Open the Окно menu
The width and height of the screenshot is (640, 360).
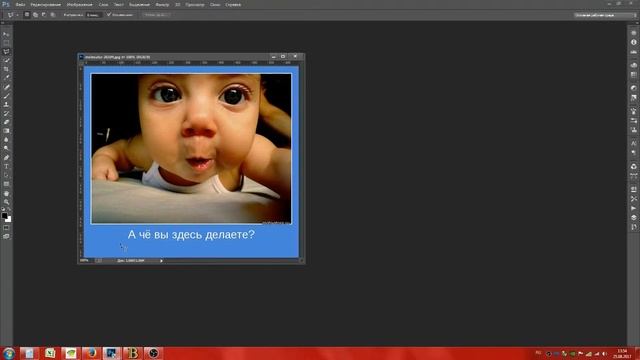click(215, 4)
